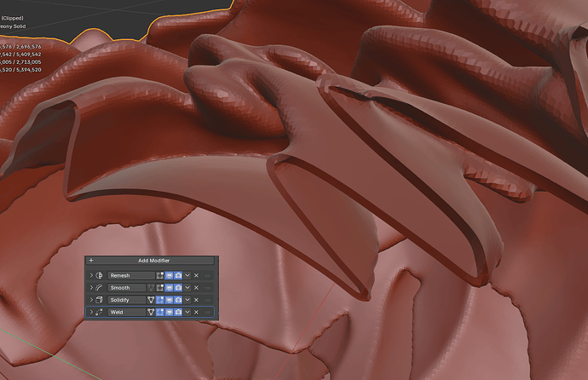Toggle Remesh render visibility camera icon
The width and height of the screenshot is (588, 380).
point(178,275)
